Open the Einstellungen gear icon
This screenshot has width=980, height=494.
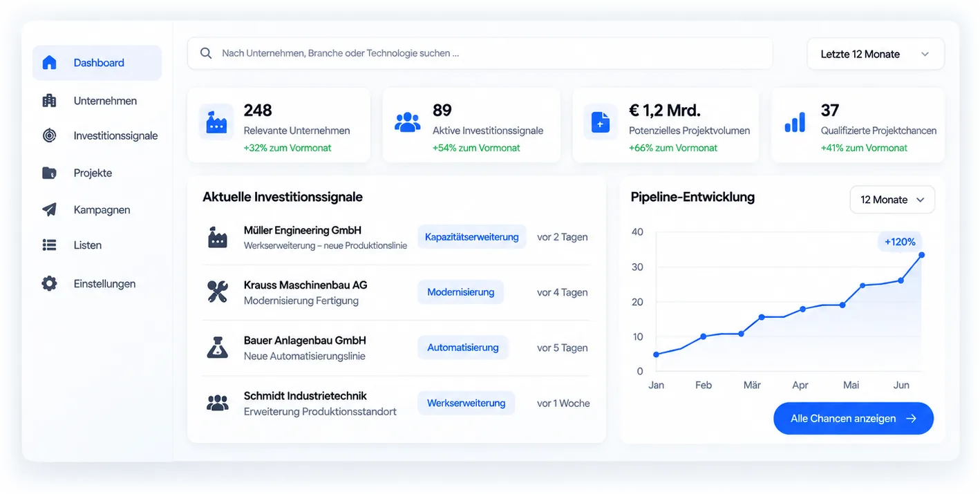pos(49,283)
